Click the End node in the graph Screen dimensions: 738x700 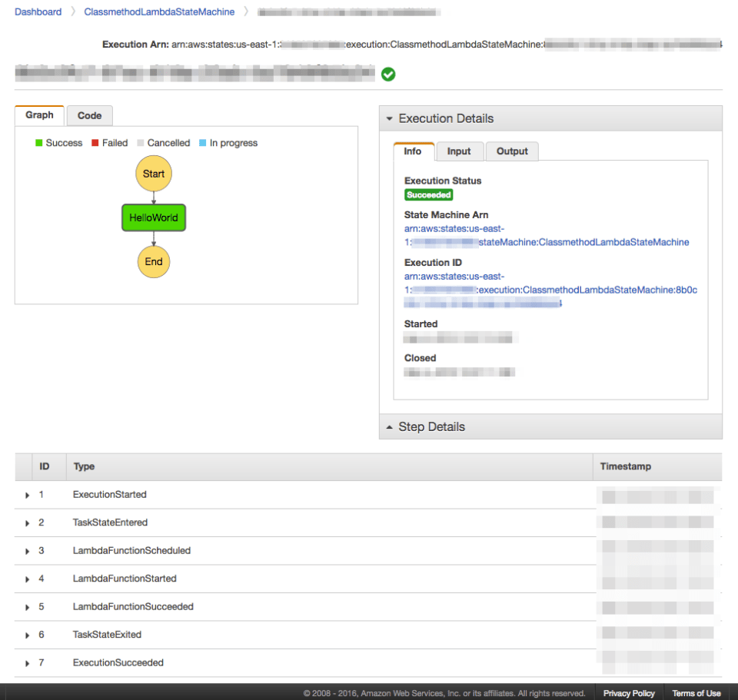(153, 261)
